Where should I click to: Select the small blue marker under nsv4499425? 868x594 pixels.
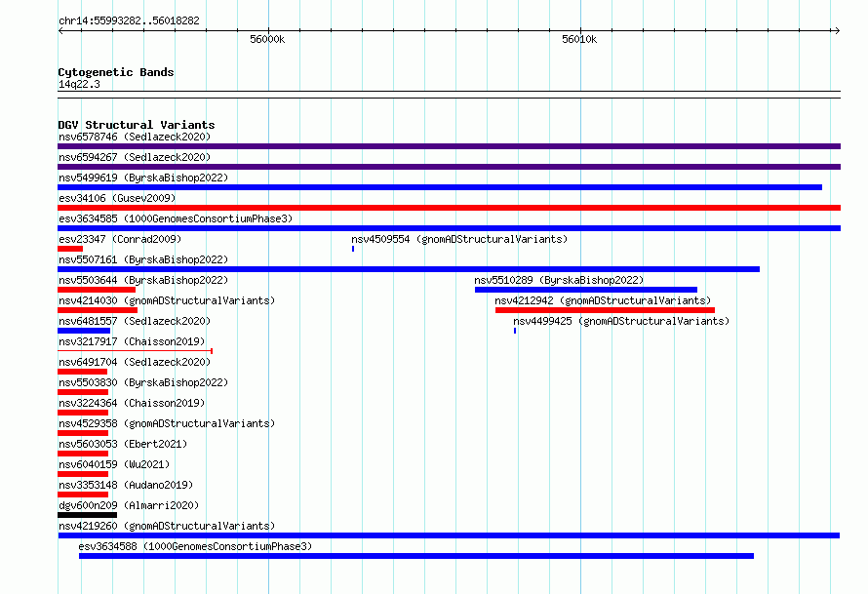tap(515, 331)
